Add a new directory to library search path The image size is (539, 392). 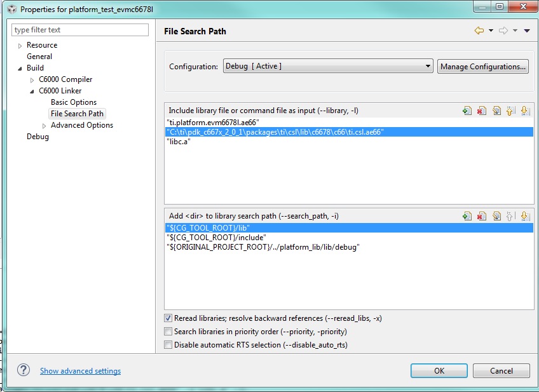pyautogui.click(x=468, y=216)
